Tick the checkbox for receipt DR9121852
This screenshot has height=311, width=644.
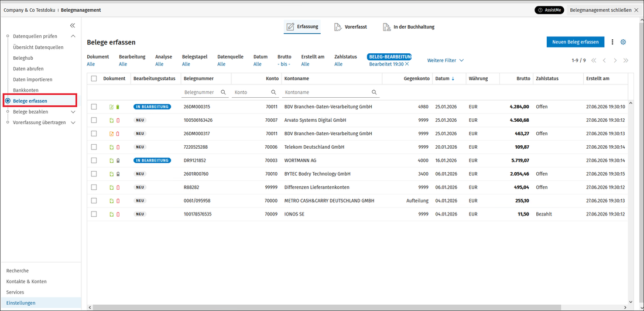click(94, 160)
